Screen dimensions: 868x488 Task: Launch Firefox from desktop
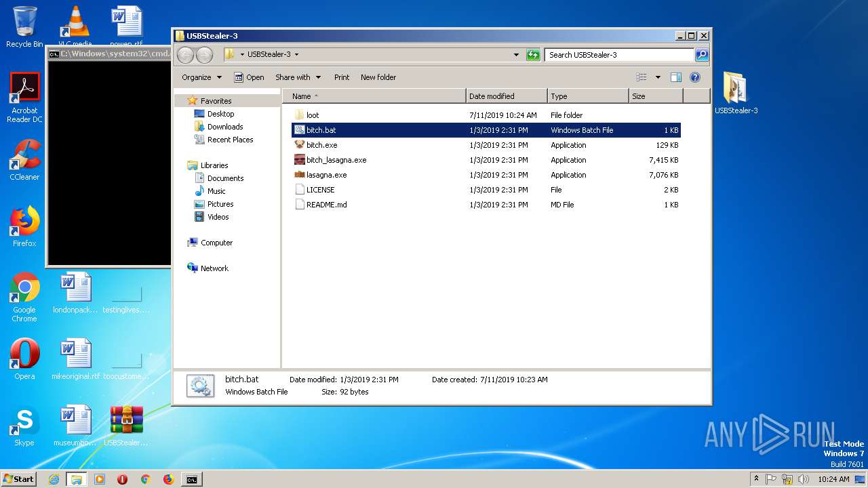[24, 226]
